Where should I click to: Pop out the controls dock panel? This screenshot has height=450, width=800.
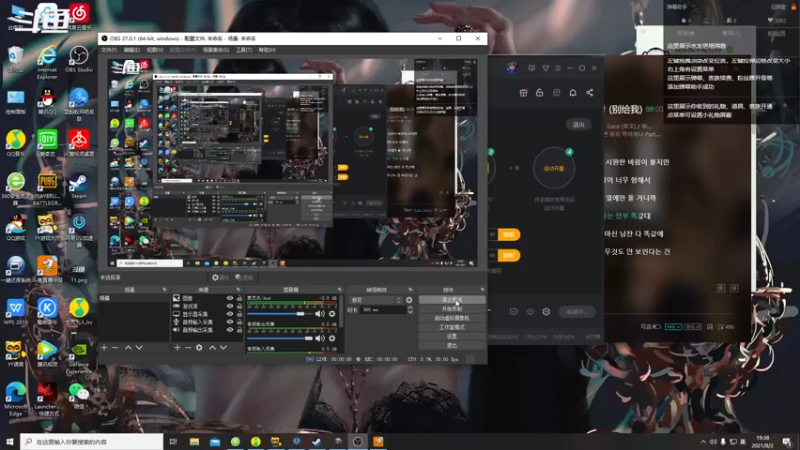pyautogui.click(x=482, y=289)
